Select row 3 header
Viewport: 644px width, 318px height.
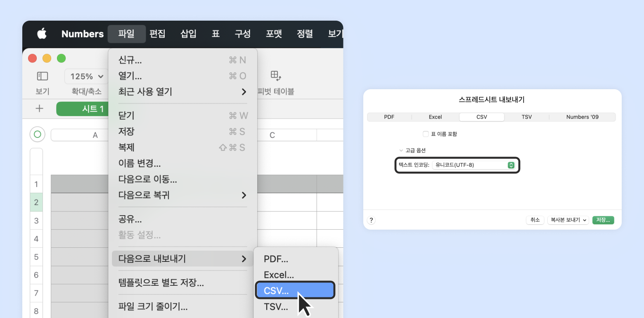pyautogui.click(x=36, y=221)
